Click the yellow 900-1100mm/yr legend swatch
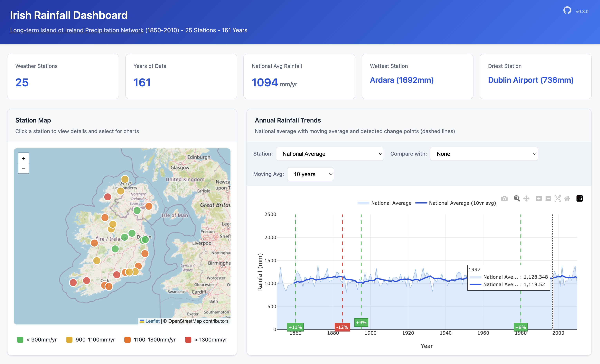This screenshot has height=364, width=600. pos(69,340)
